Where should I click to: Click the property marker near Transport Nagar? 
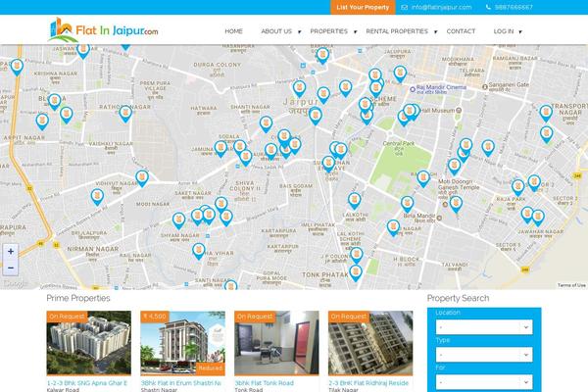(546, 114)
